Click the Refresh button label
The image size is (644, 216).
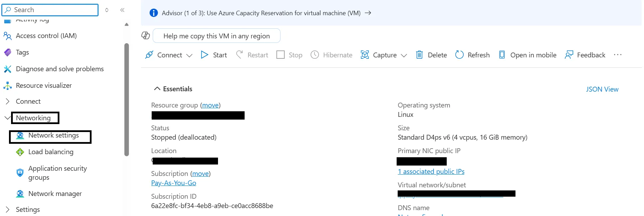(479, 55)
